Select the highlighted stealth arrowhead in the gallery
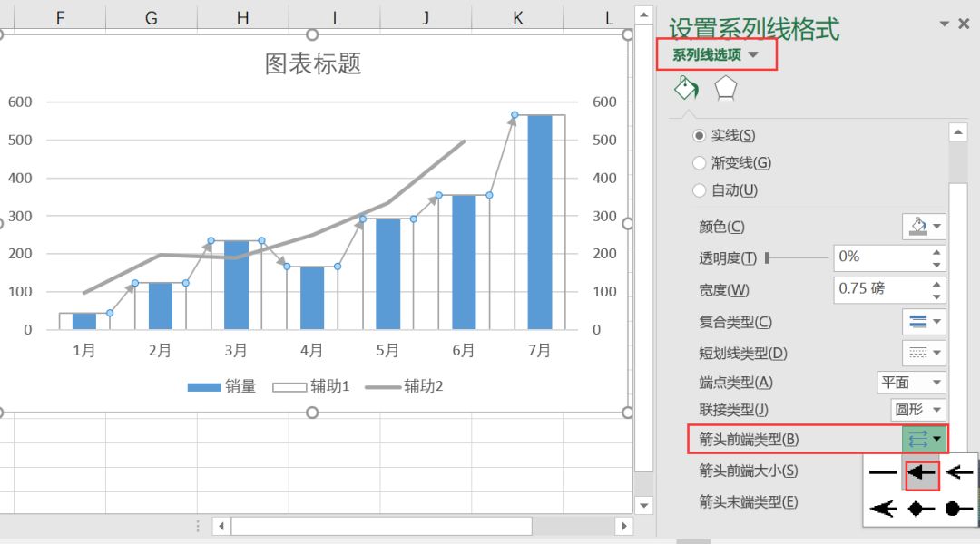Image resolution: width=980 pixels, height=544 pixels. [920, 471]
